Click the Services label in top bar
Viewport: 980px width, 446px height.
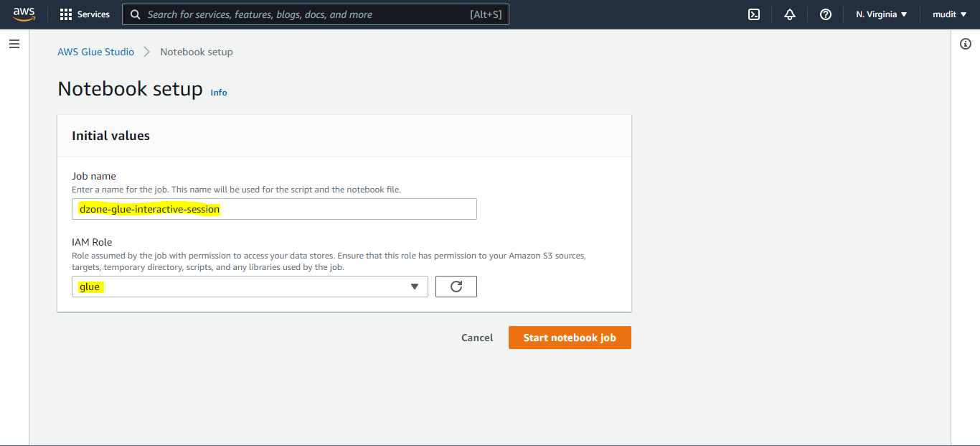94,14
